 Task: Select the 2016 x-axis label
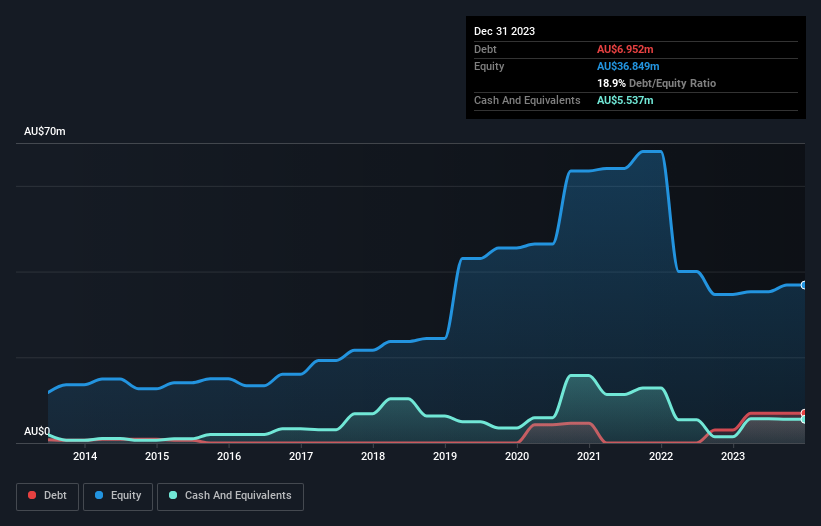tap(229, 456)
